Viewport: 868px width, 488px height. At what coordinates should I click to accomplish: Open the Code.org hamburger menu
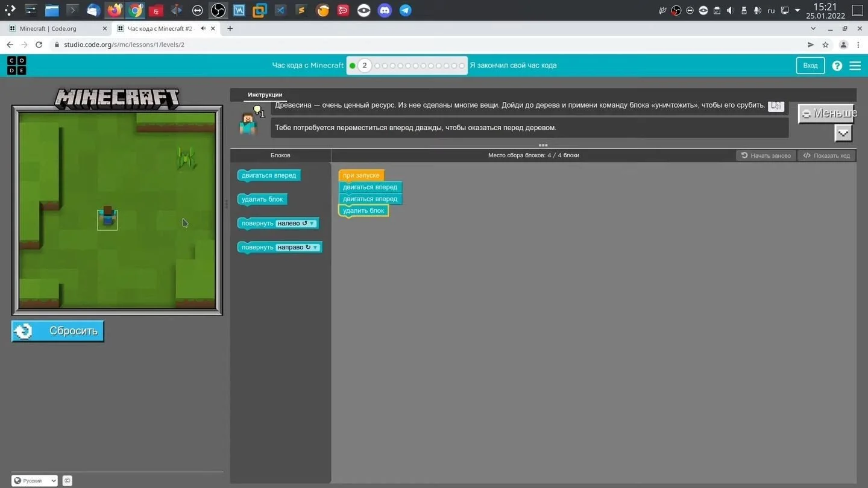click(855, 66)
